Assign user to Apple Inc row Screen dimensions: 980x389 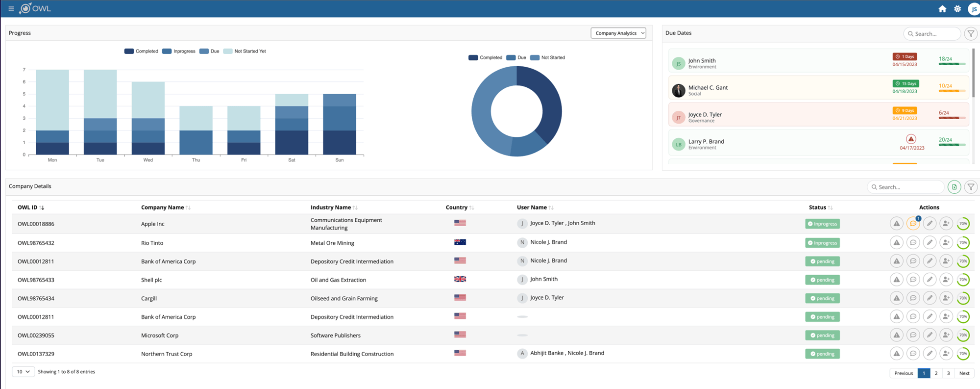point(946,224)
